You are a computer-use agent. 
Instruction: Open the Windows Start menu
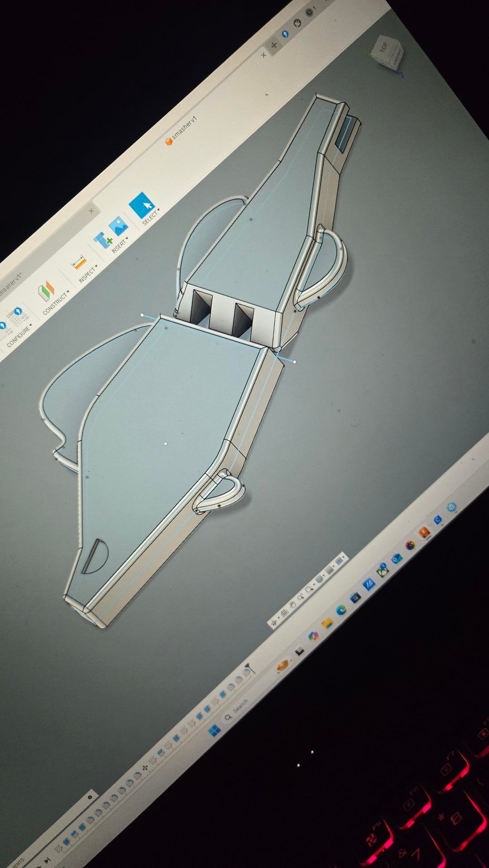click(214, 729)
